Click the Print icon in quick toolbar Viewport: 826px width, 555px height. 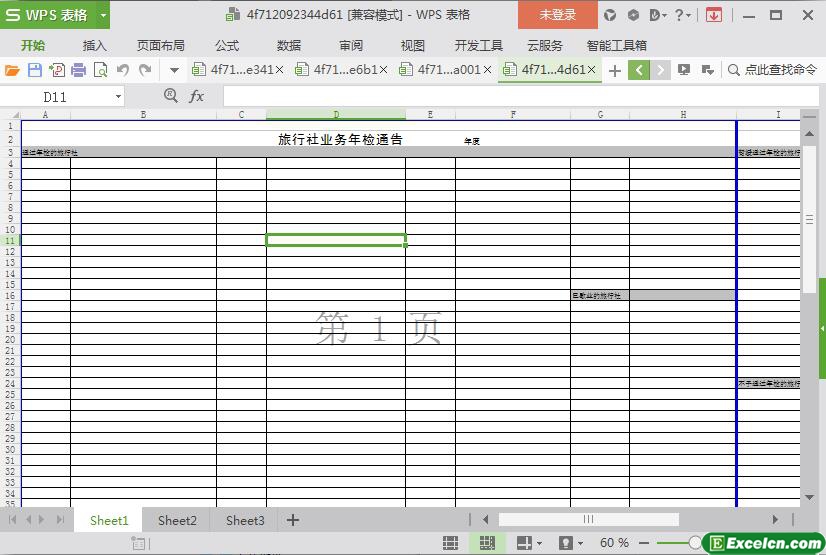click(78, 70)
